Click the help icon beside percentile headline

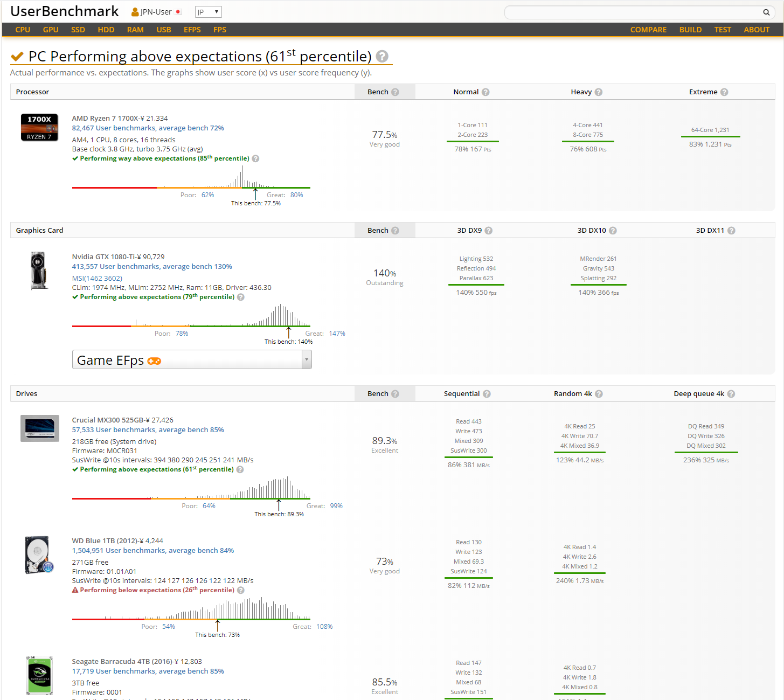coord(382,56)
